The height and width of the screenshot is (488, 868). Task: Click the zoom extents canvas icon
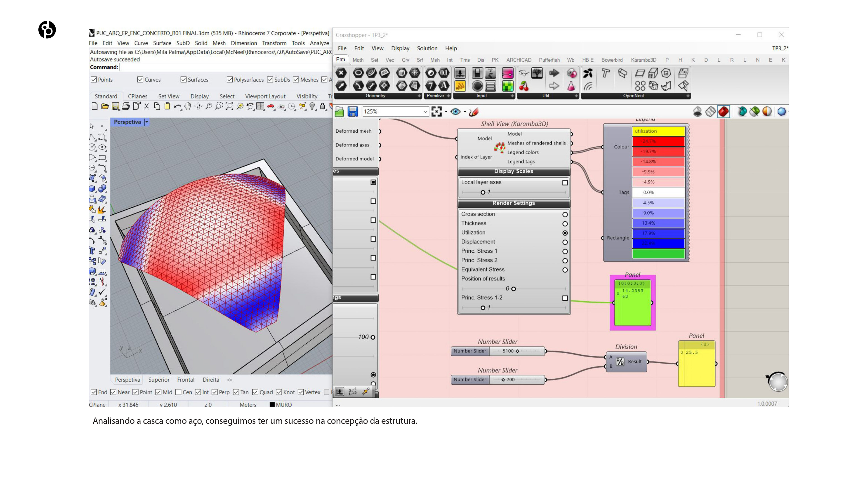pyautogui.click(x=436, y=111)
